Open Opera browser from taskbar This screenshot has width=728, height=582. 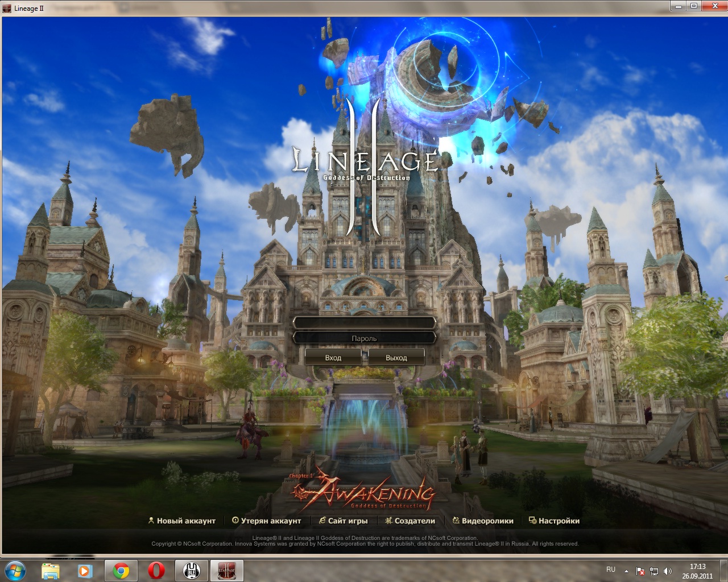[156, 570]
